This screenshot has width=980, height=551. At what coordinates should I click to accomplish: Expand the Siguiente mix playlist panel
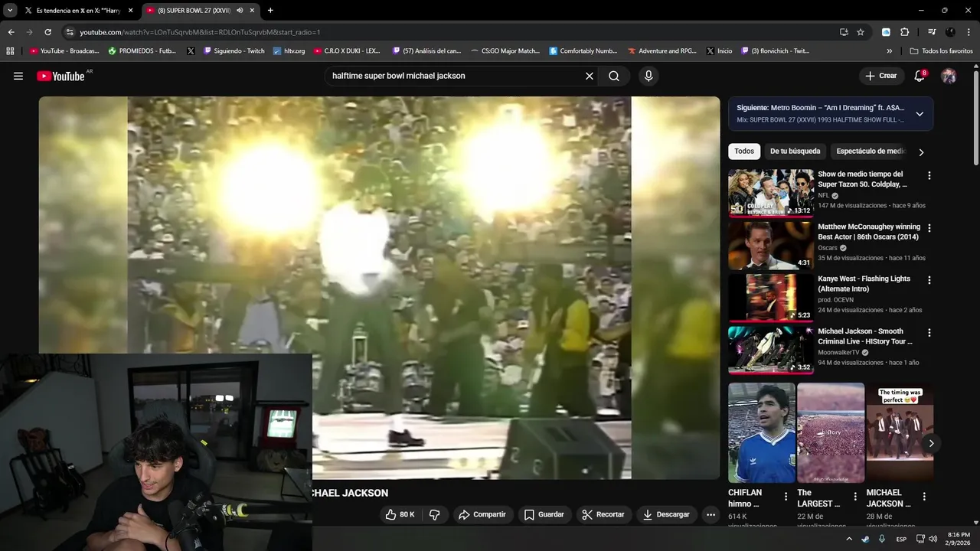click(x=920, y=114)
